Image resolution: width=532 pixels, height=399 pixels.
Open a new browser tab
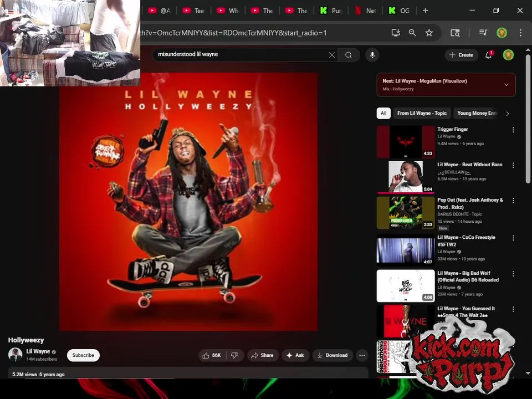[x=425, y=11]
